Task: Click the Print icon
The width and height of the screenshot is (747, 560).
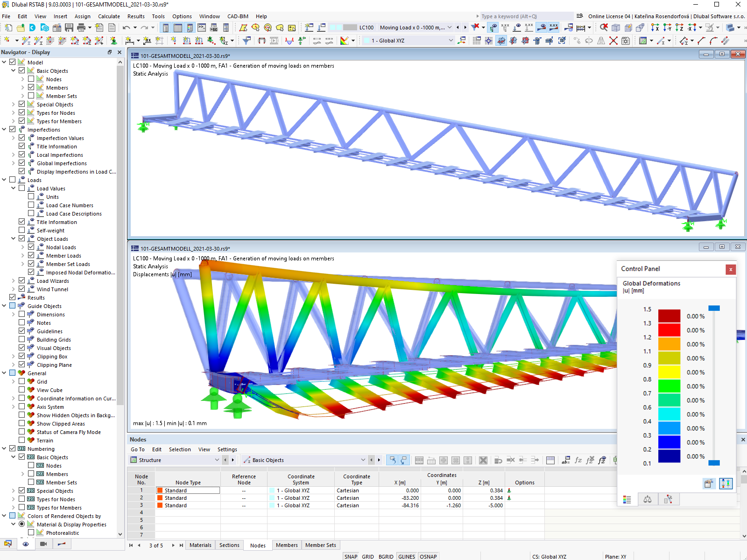Action: [81, 28]
